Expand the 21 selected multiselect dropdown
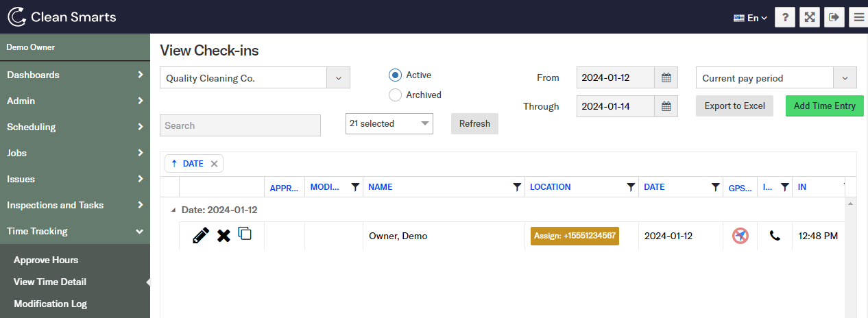Viewport: 868px width, 318px height. [x=425, y=124]
